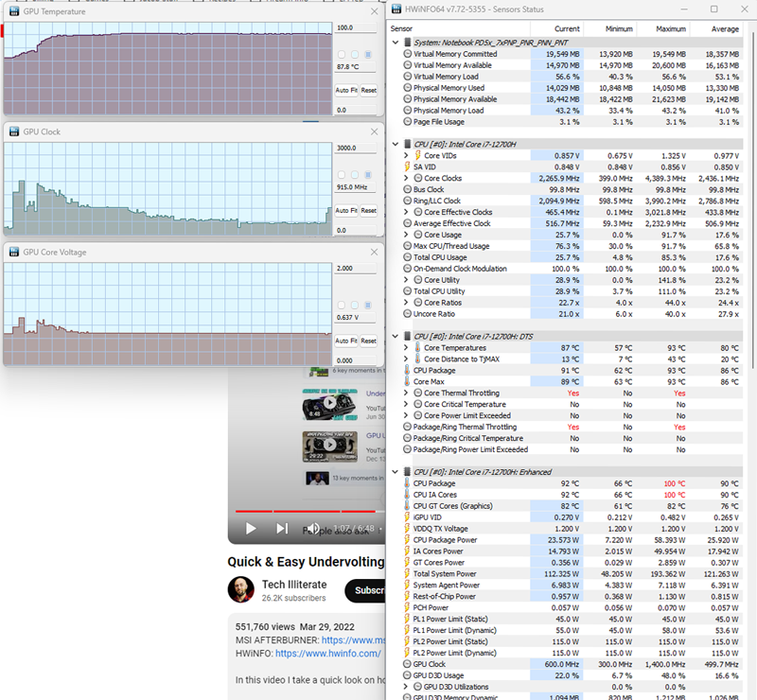Click Reset in GPU Clock graph

[x=368, y=211]
